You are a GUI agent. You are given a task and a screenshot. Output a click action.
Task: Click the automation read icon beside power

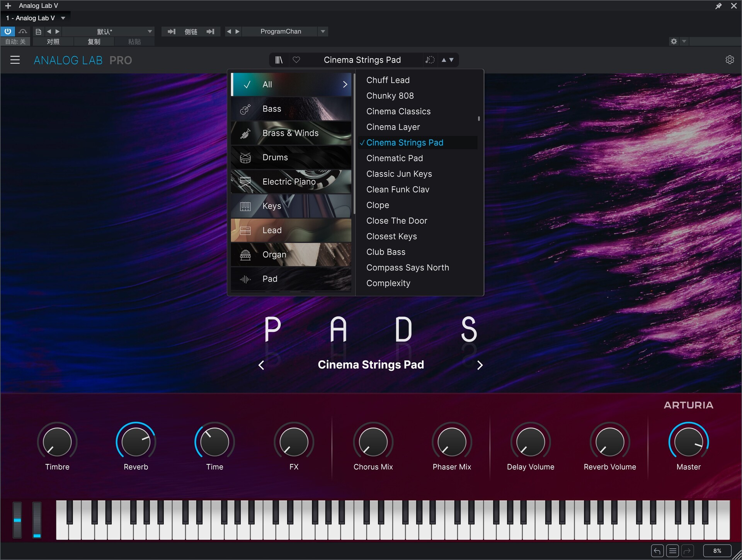pyautogui.click(x=23, y=31)
